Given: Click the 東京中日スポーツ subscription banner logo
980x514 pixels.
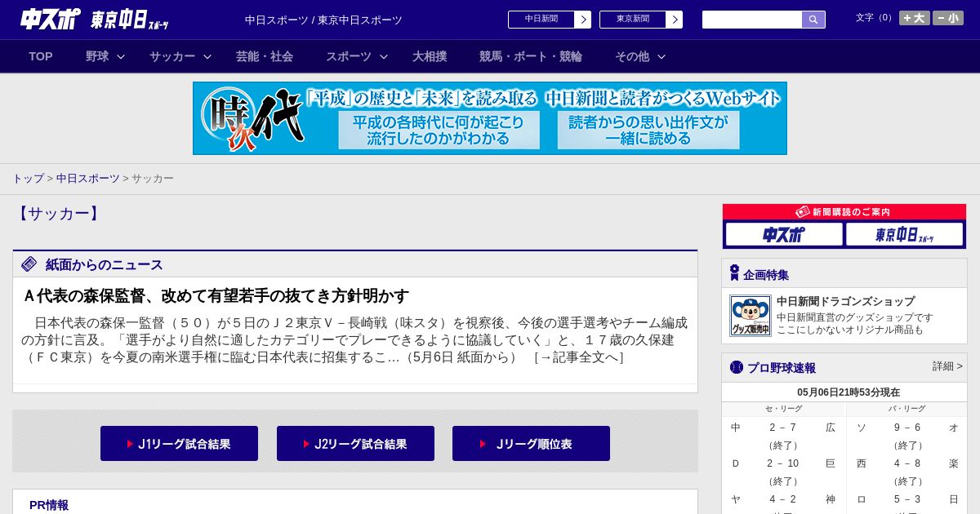Looking at the screenshot, I should 905,235.
